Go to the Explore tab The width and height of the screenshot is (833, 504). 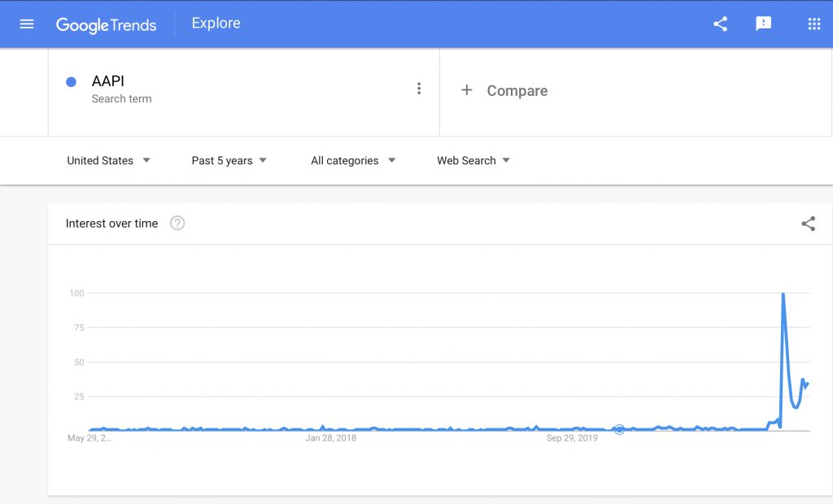pos(216,24)
